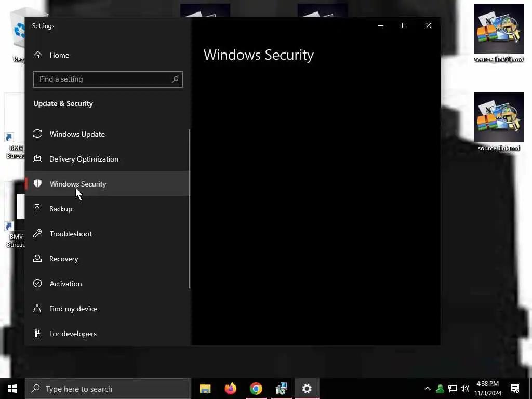
Task: Click the Windows Security shield icon
Action: tap(37, 183)
